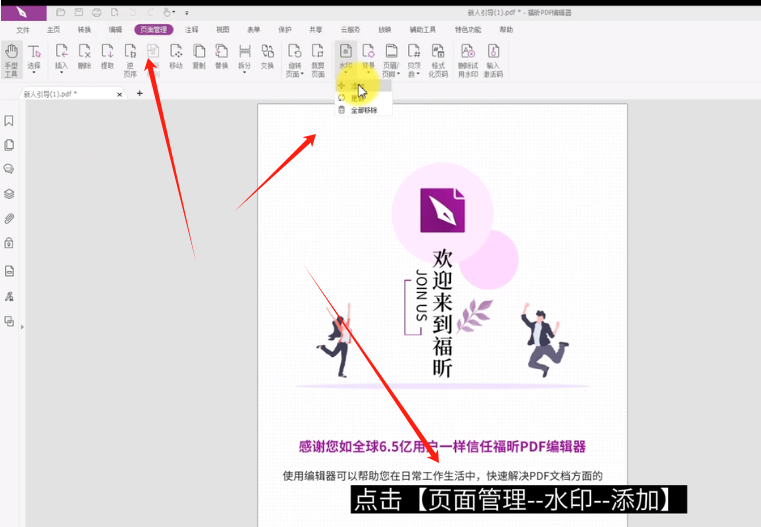Screen dimensions: 761x527
Task: Click the Reverse page order (逆页序) icon
Action: point(130,60)
